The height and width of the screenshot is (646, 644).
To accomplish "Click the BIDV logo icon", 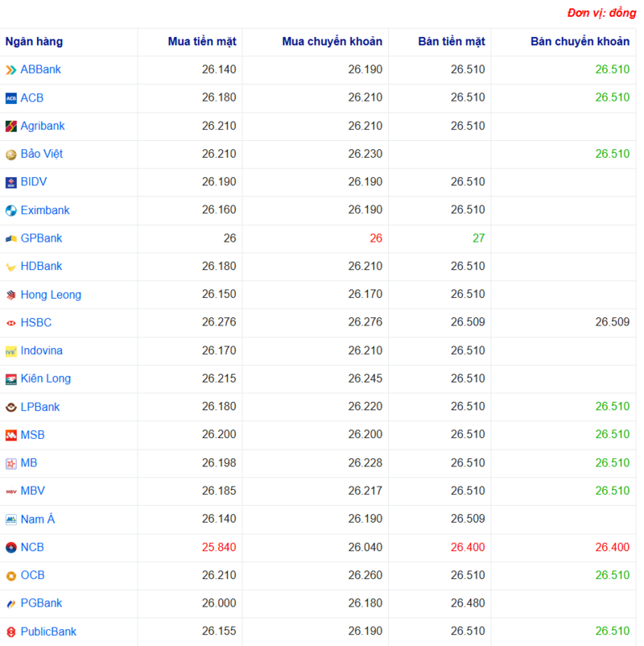I will point(11,182).
